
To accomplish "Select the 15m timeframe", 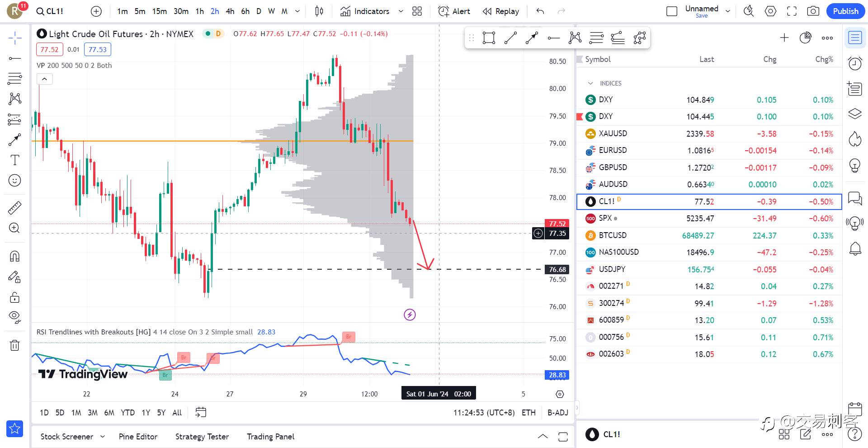I will [160, 11].
